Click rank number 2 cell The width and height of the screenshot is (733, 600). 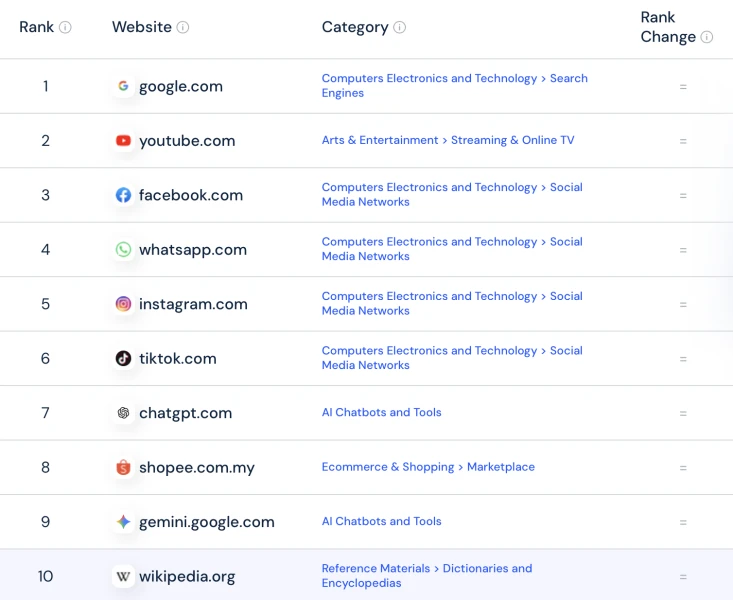click(x=45, y=140)
